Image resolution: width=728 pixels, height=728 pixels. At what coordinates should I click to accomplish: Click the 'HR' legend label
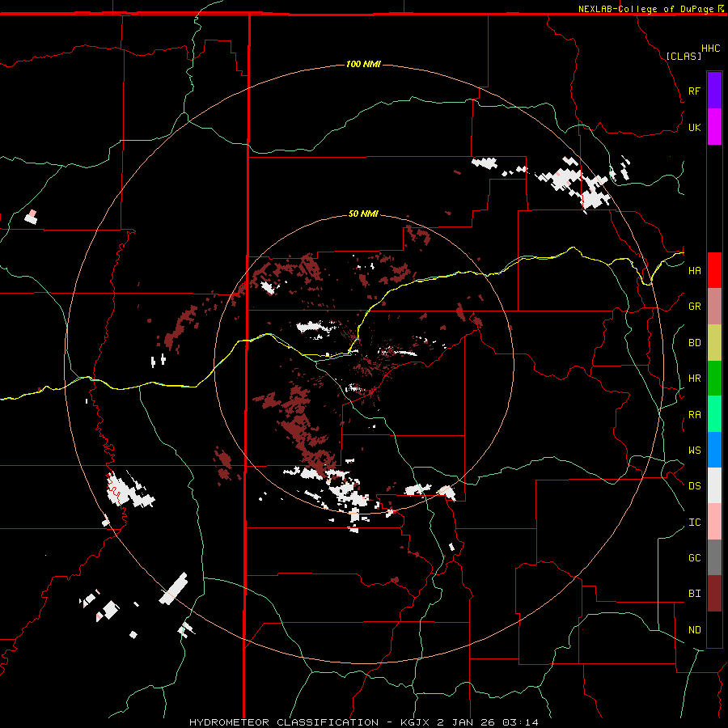click(694, 379)
